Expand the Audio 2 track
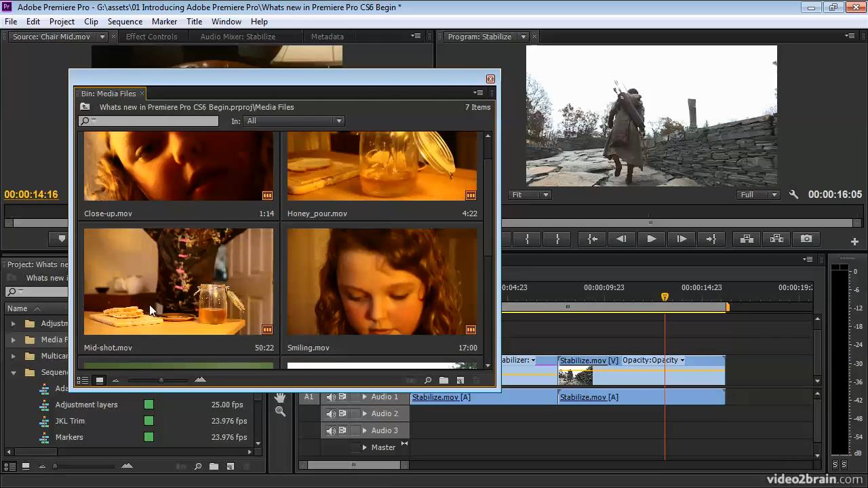 (364, 413)
